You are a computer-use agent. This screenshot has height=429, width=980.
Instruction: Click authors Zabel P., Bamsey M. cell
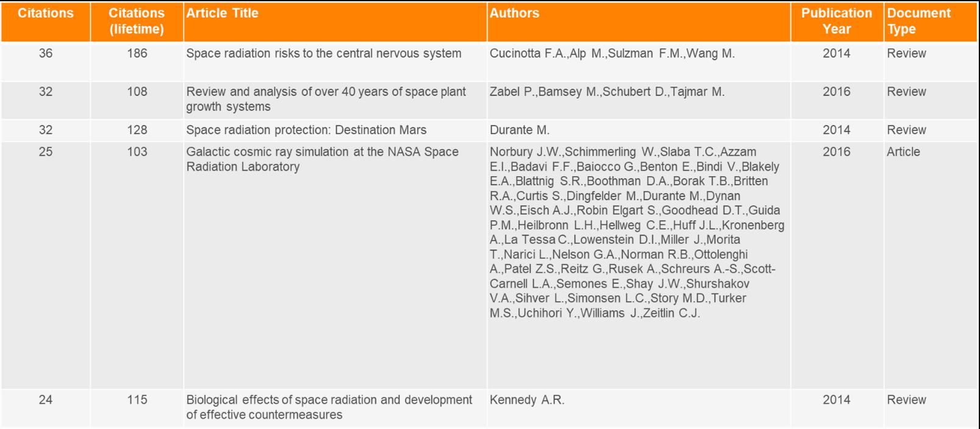[607, 92]
